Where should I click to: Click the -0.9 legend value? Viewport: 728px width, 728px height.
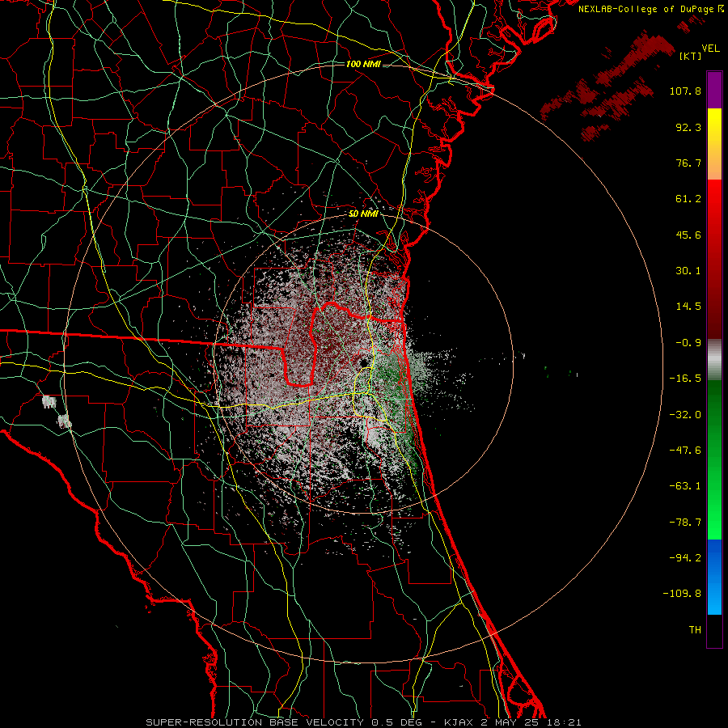pos(688,343)
